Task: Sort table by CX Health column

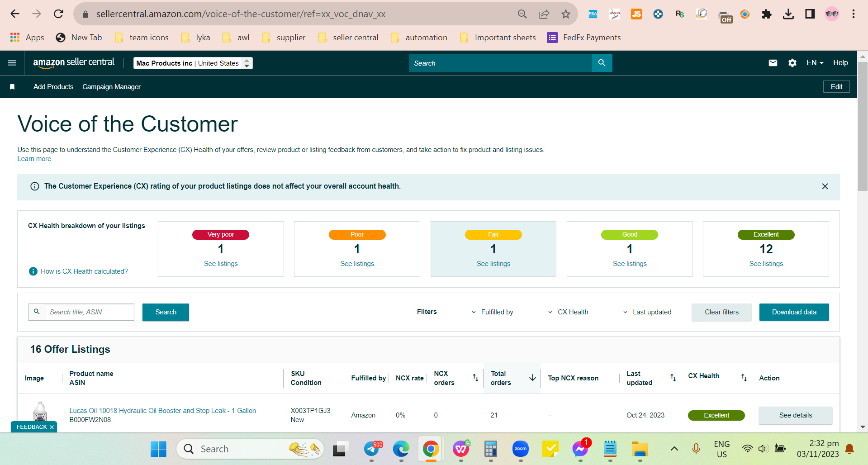Action: coord(744,378)
